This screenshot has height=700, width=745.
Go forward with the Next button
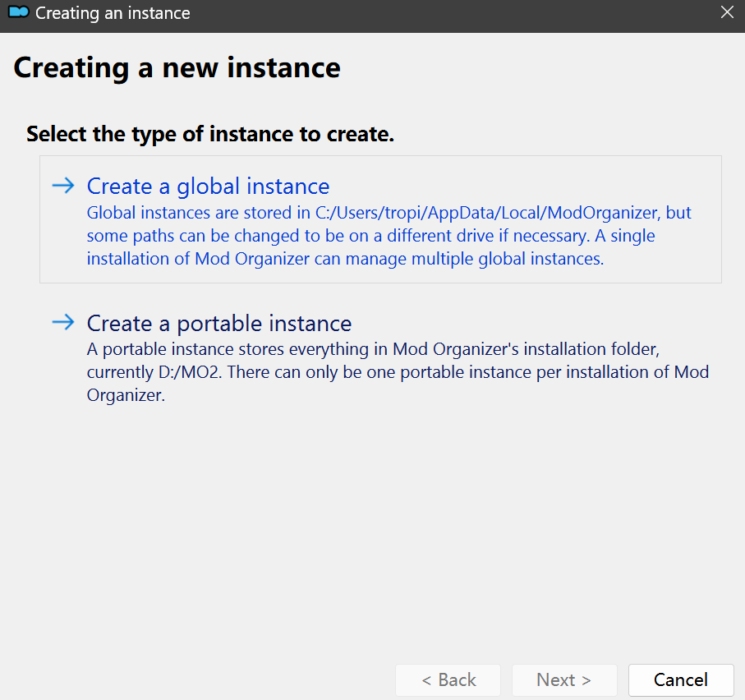pos(563,679)
